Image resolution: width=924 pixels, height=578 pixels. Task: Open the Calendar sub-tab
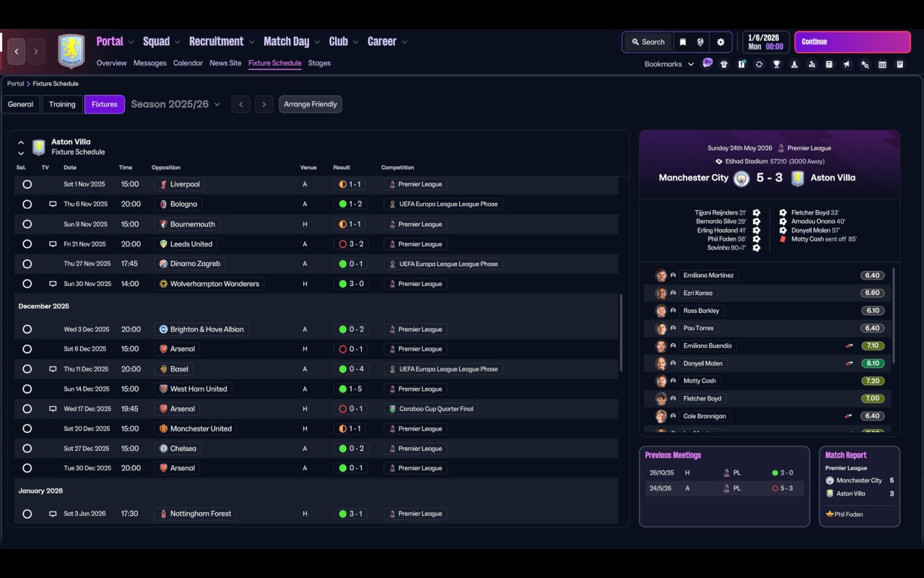188,63
